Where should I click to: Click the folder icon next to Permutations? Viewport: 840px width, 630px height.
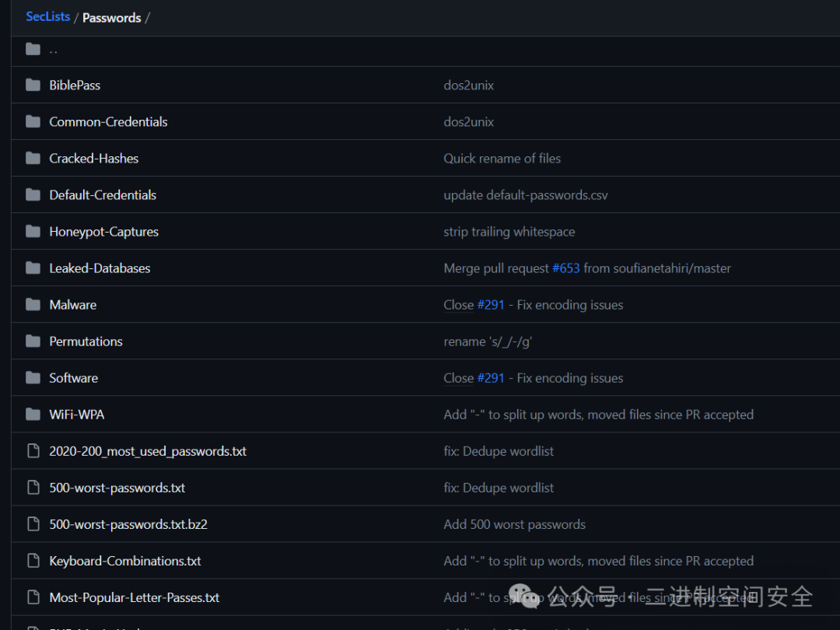point(33,341)
